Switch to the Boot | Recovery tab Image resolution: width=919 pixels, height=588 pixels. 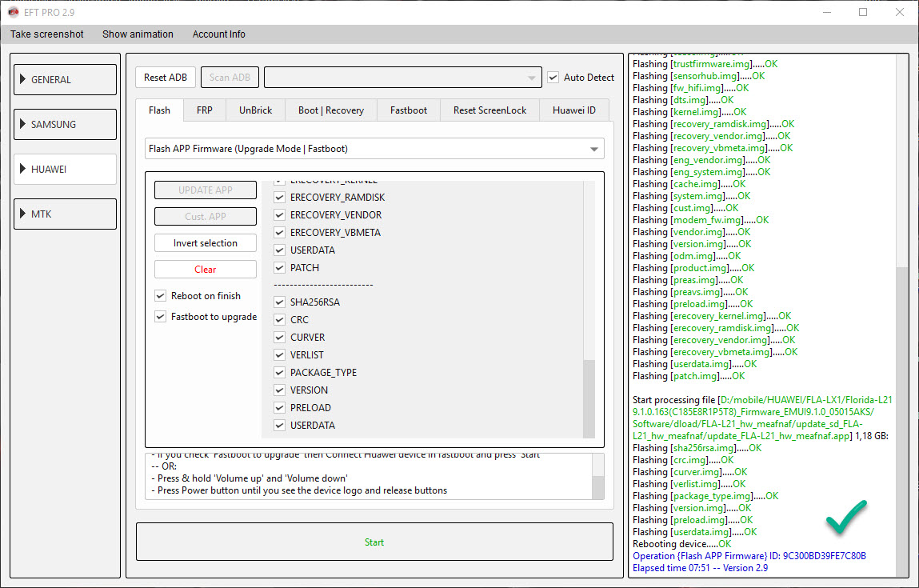pos(331,110)
